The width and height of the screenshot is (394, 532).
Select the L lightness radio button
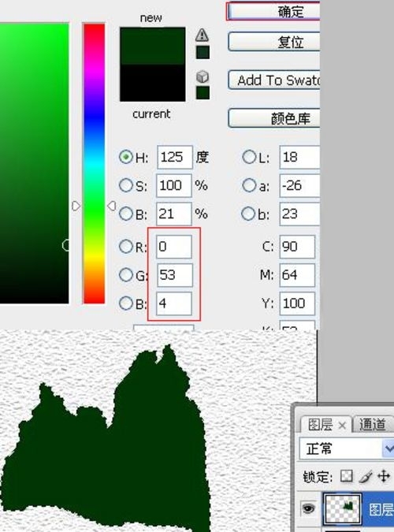click(x=249, y=157)
